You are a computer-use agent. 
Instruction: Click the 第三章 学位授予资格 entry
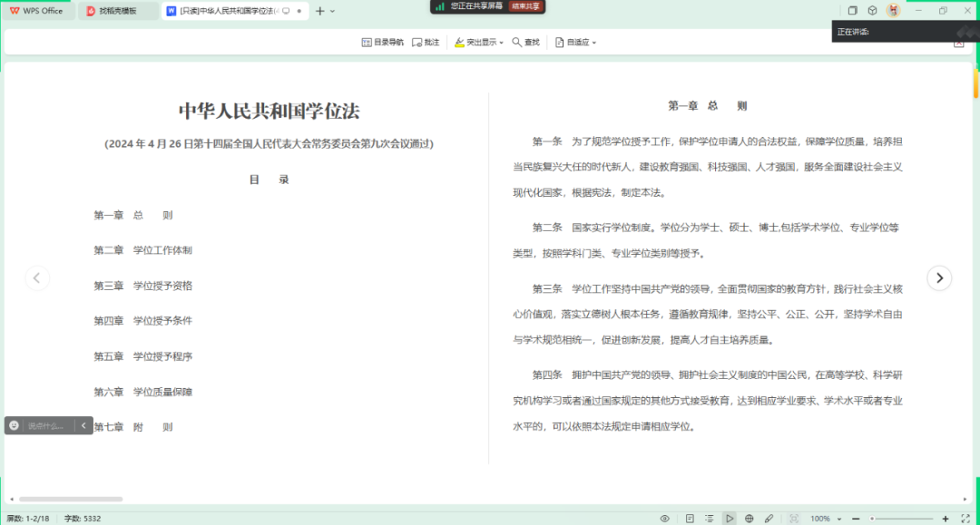[143, 286]
